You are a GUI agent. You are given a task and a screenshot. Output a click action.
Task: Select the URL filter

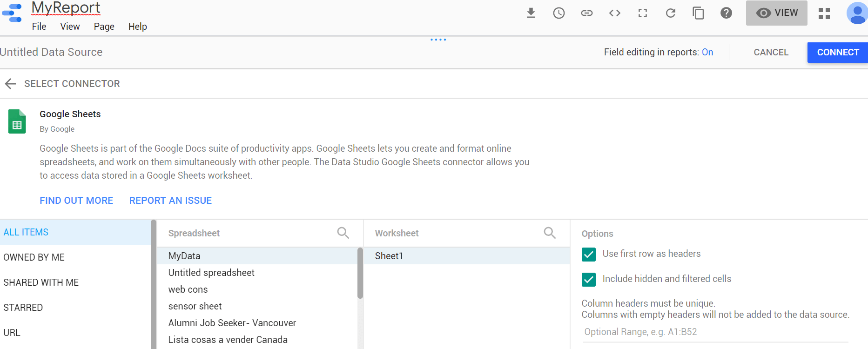pyautogui.click(x=75, y=333)
